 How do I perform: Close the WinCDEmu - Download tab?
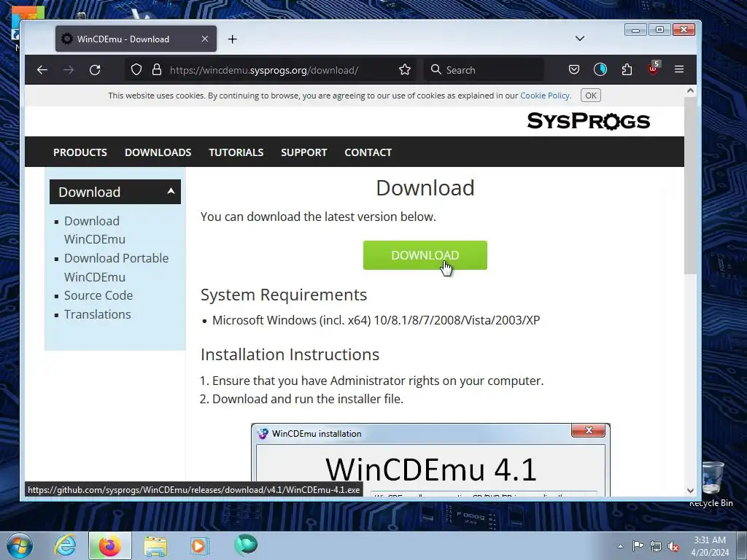[x=205, y=39]
